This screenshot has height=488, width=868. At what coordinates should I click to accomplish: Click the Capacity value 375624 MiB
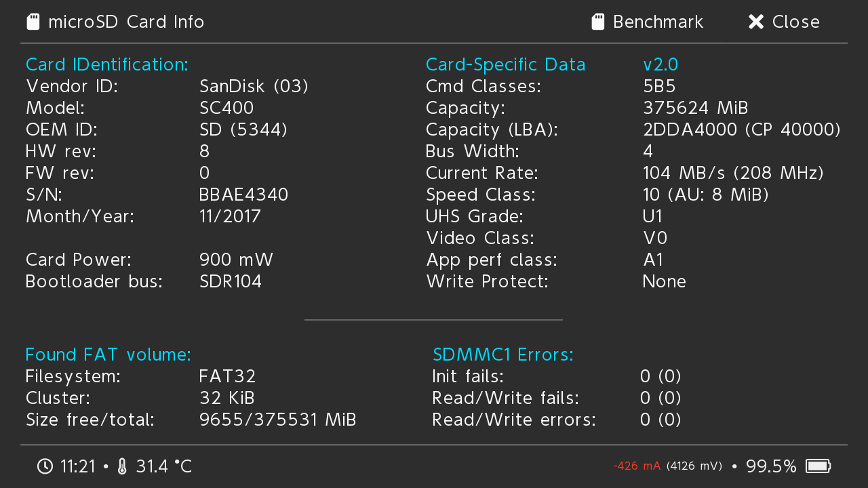pyautogui.click(x=696, y=108)
